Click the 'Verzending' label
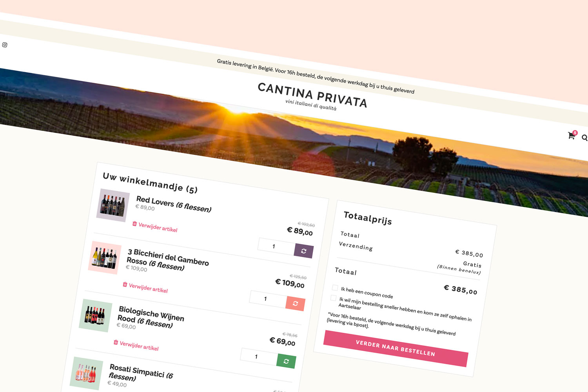The width and height of the screenshot is (588, 392). coord(356,246)
